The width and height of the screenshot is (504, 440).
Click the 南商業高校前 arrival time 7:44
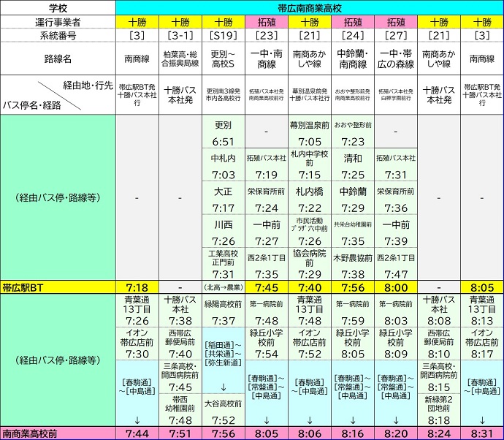click(137, 434)
